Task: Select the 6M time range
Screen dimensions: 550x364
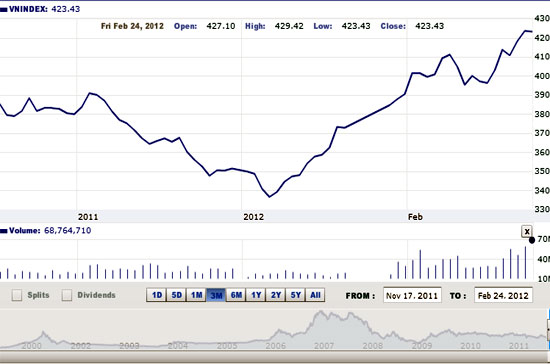Action: click(236, 295)
